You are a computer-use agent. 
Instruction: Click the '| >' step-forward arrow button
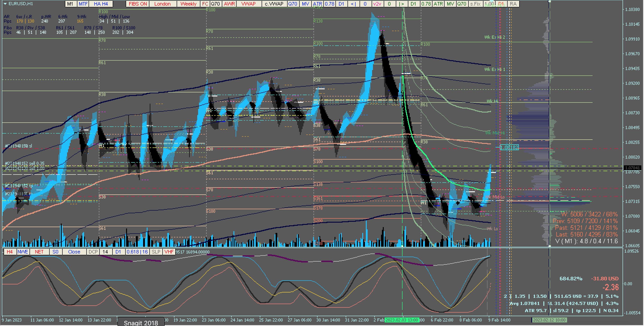pyautogui.click(x=402, y=4)
